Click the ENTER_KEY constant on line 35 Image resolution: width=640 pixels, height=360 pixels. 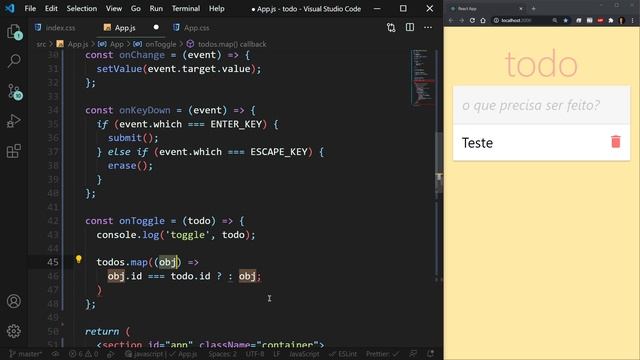tap(236, 124)
